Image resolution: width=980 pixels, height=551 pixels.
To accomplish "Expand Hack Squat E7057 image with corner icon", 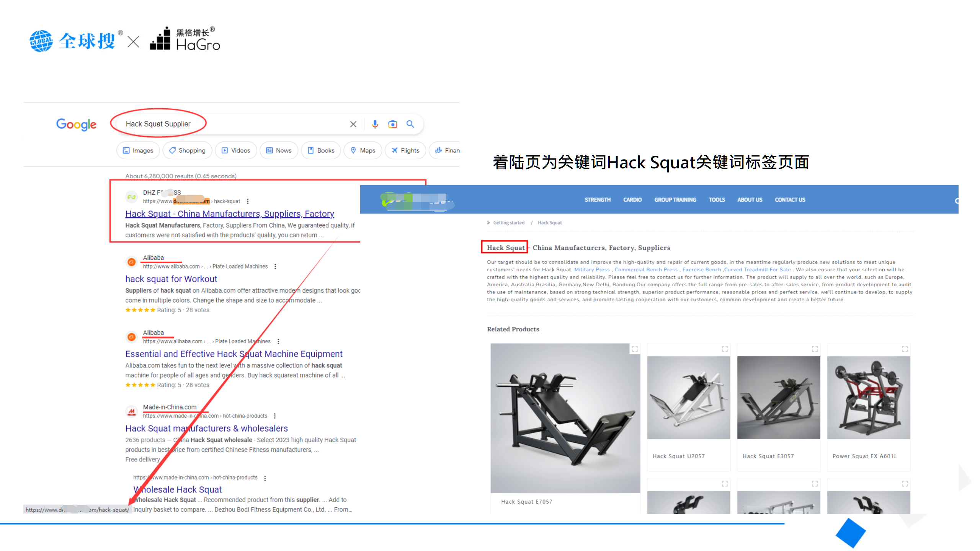I will coord(635,349).
